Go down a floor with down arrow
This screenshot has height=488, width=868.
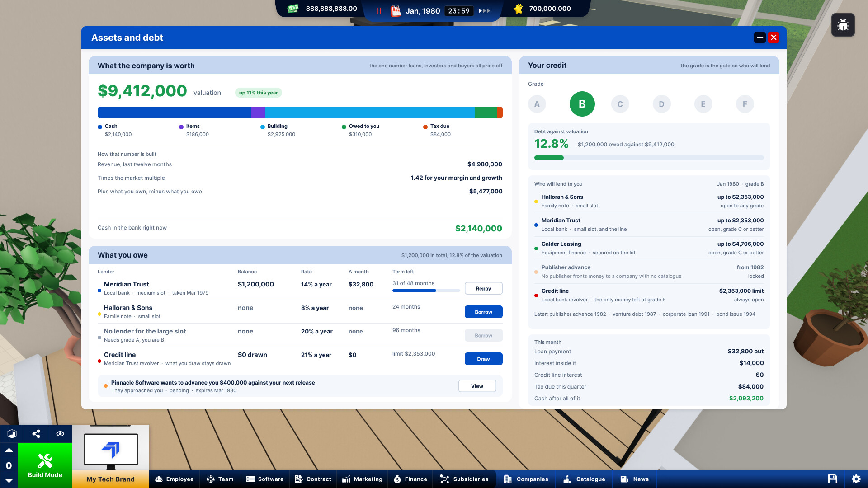click(x=9, y=480)
